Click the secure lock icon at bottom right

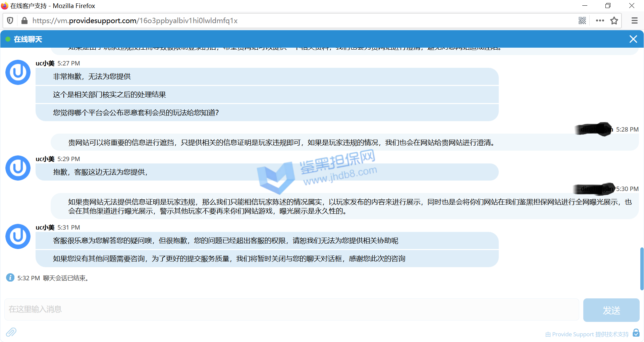click(636, 333)
